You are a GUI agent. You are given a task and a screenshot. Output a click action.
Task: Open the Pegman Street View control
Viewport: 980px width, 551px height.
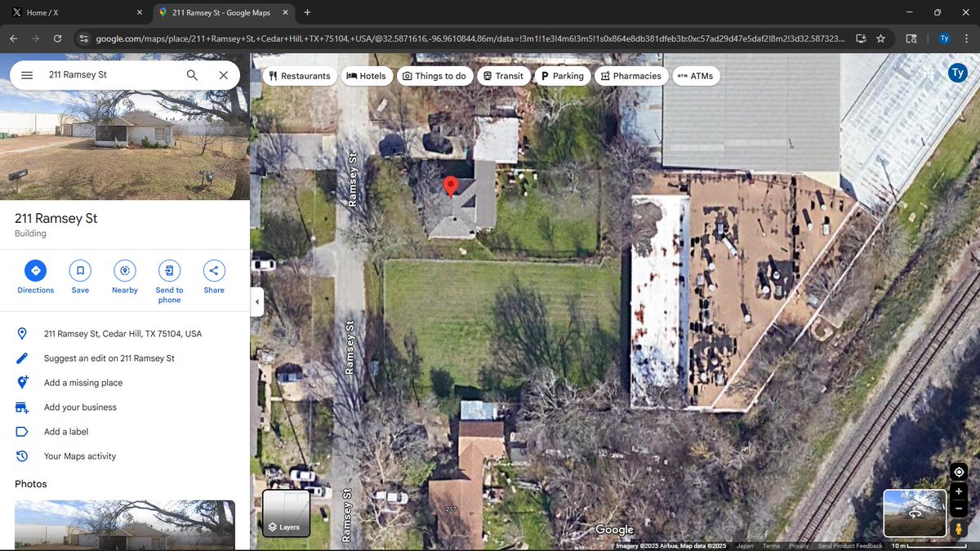click(x=959, y=529)
